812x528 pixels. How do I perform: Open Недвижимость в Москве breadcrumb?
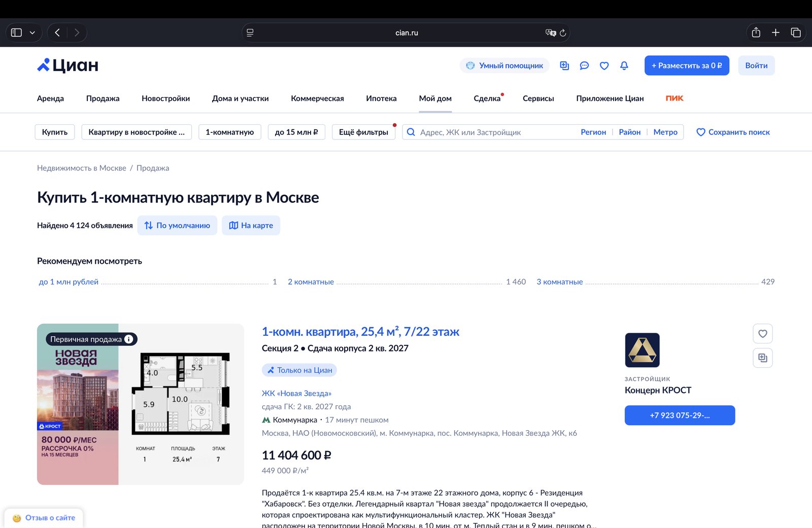pos(82,168)
